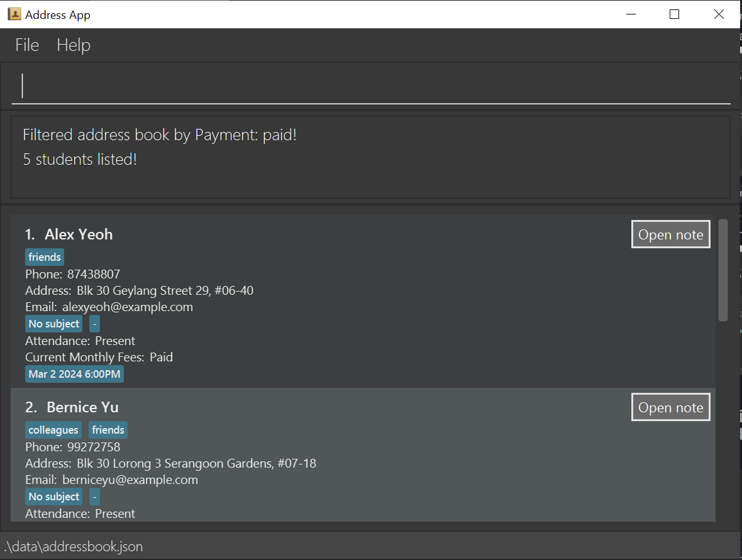Click the filtered address book result message
This screenshot has height=560, width=742.
click(x=159, y=135)
